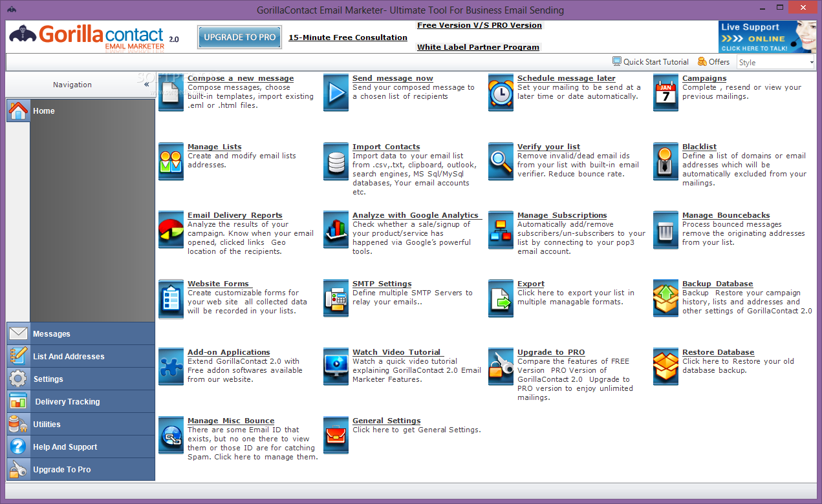Click the Send message now play icon
Image resolution: width=822 pixels, height=504 pixels.
[x=336, y=93]
